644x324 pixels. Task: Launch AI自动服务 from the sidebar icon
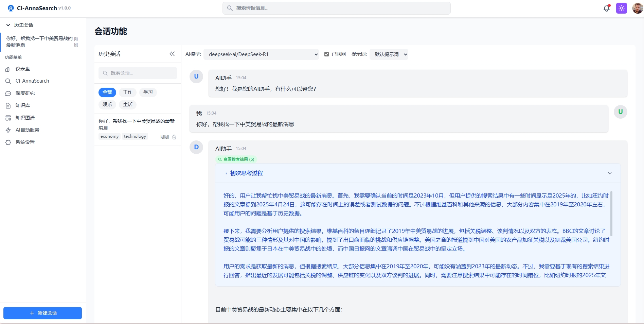pyautogui.click(x=8, y=130)
